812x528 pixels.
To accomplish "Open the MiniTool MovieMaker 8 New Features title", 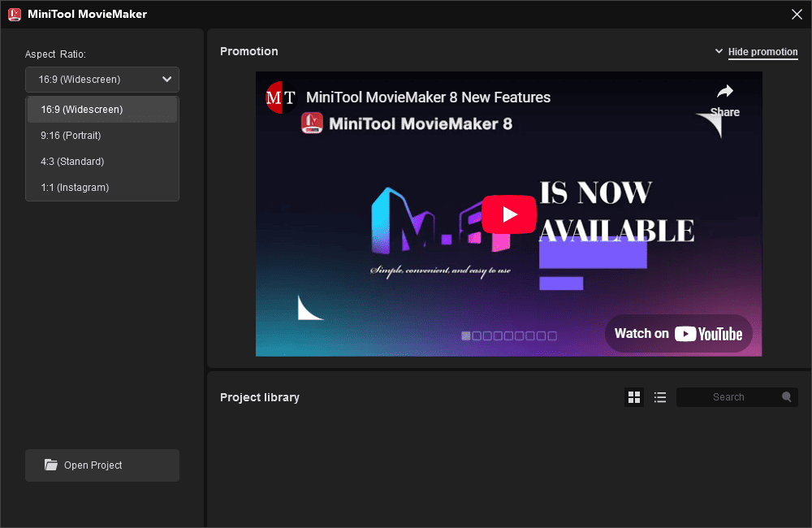I will (428, 97).
